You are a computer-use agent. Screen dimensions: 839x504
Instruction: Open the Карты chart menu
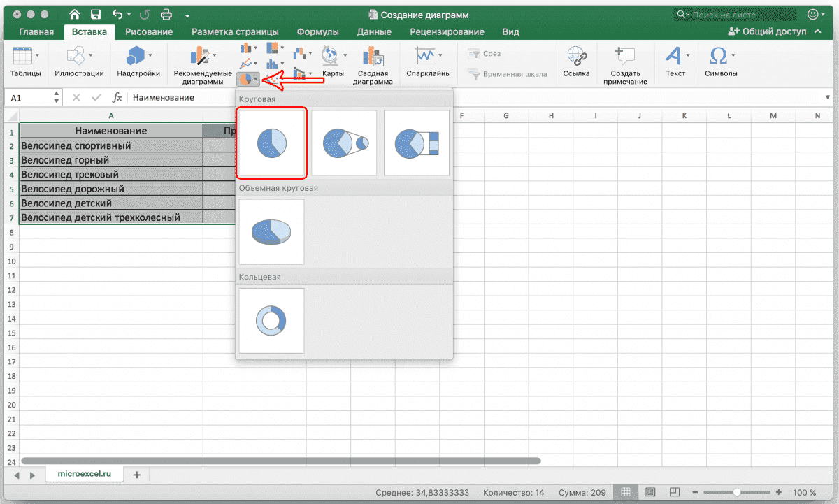332,62
